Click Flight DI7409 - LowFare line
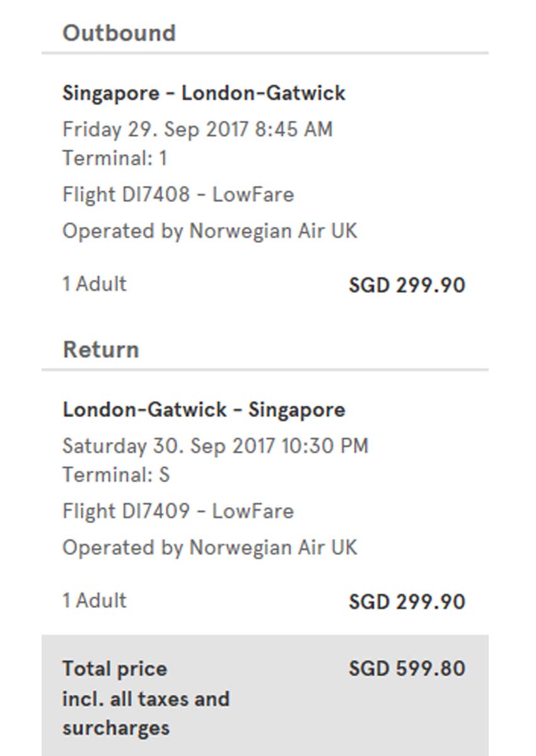Screen dimensions: 536x756 coord(178,510)
